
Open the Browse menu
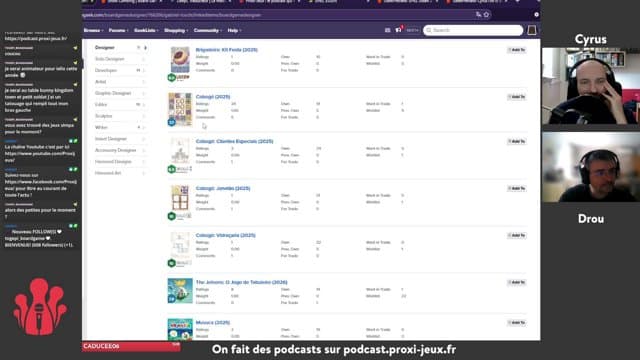(x=93, y=31)
